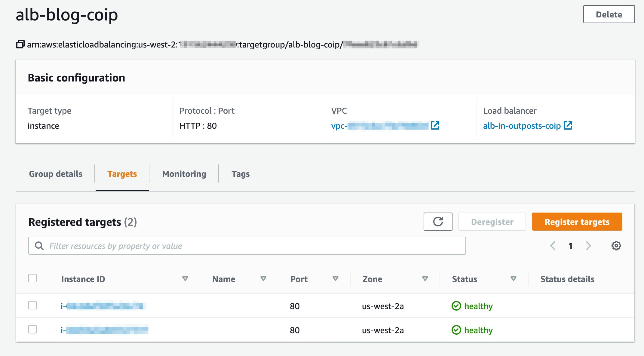Open the Monitoring tab

click(x=184, y=174)
